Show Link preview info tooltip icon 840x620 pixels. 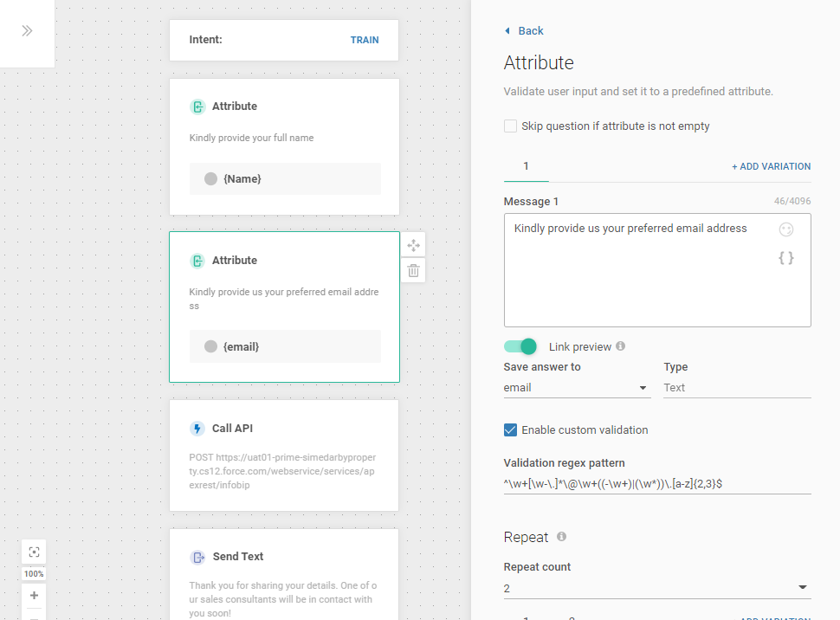(x=620, y=346)
